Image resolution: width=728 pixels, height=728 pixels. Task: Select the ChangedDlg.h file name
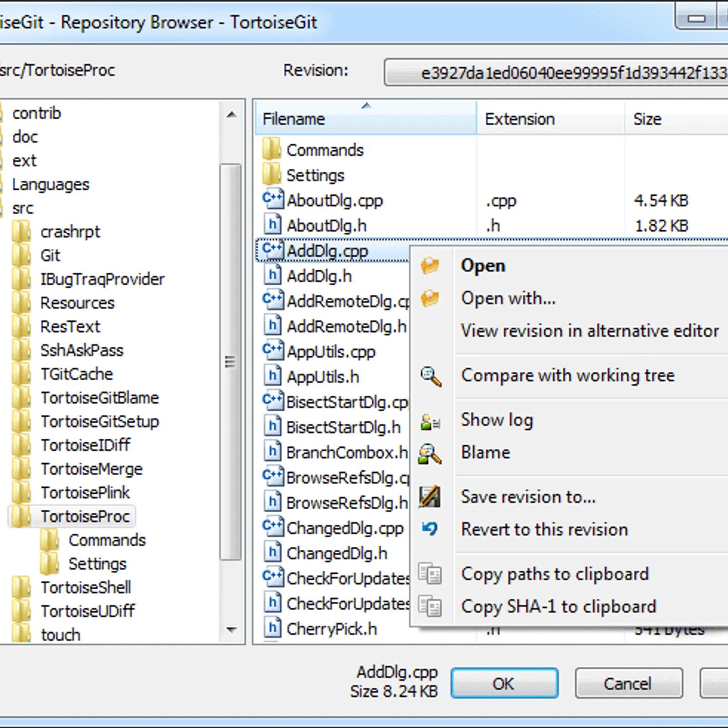point(337,553)
